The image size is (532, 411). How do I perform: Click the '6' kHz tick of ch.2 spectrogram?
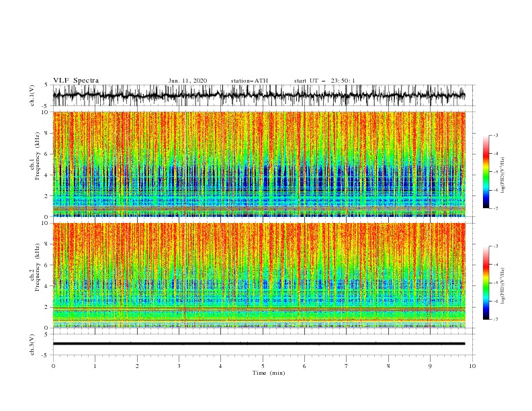coord(47,265)
